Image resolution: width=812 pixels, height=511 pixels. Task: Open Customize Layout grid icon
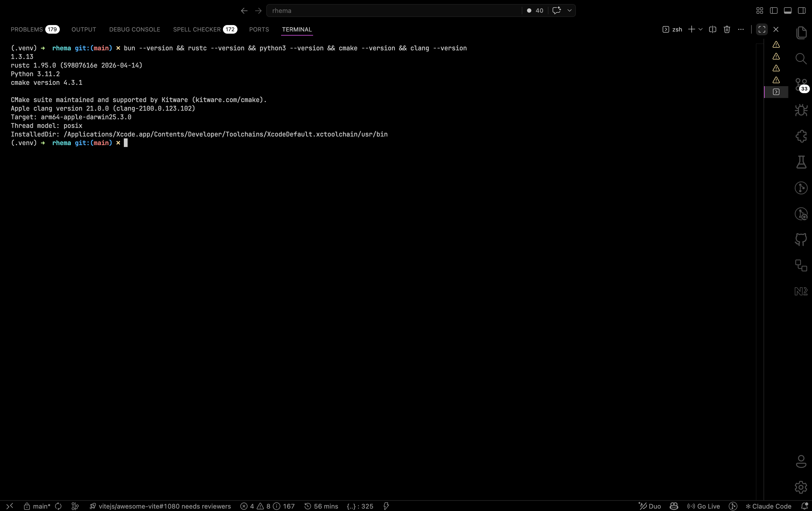pos(760,11)
